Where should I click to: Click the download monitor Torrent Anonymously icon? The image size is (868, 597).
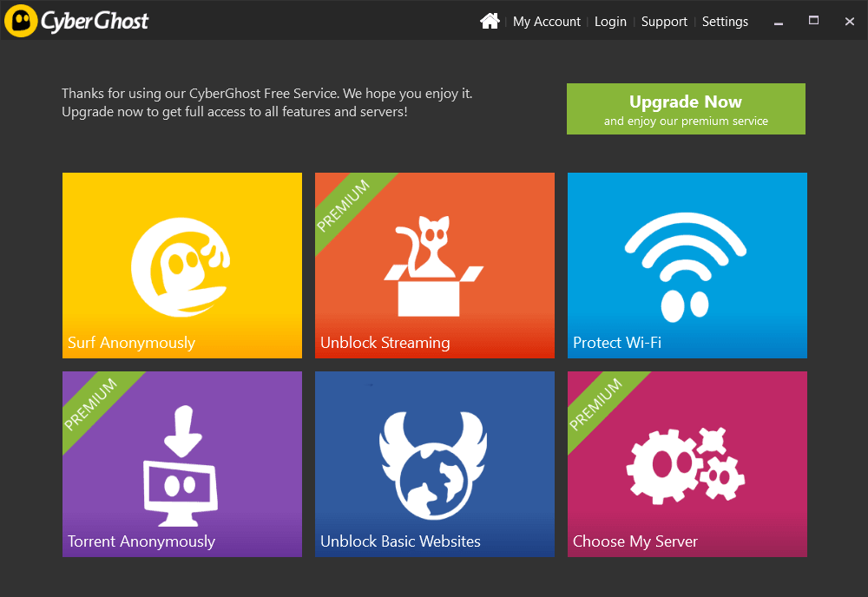click(181, 466)
